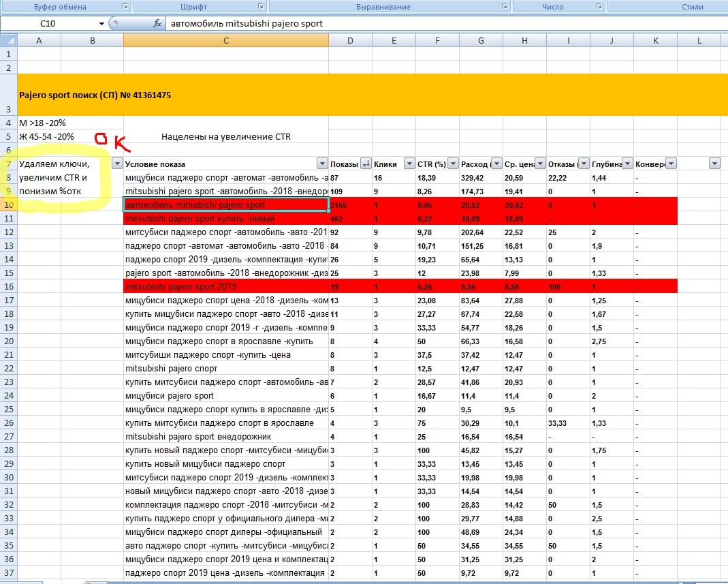Click cell 'mitsubishi pajero sport внедорожник'
The image size is (728, 584).
click(226, 437)
